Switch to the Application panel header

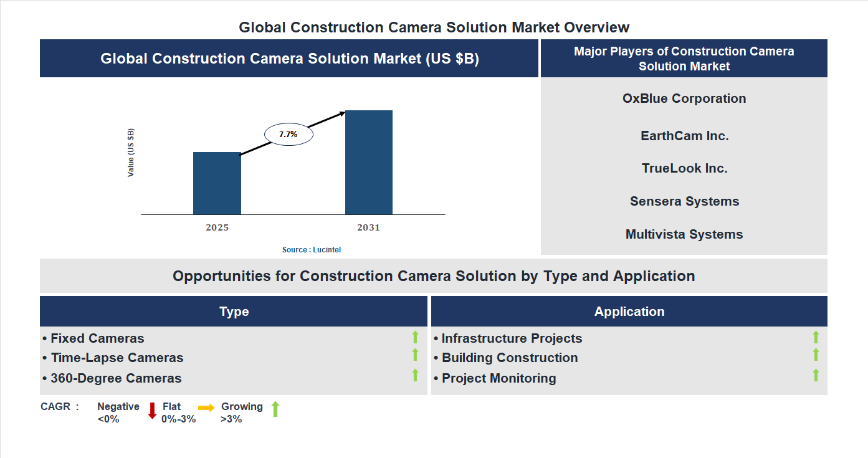pos(629,311)
